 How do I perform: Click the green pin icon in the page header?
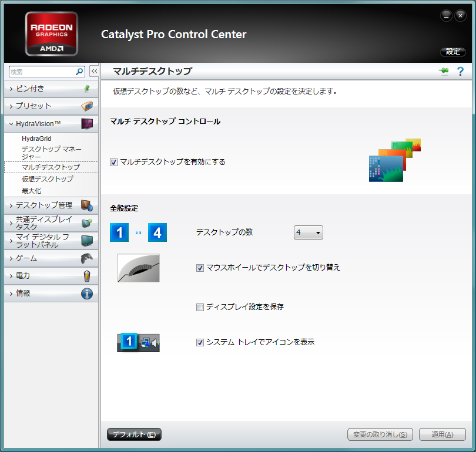pos(443,70)
